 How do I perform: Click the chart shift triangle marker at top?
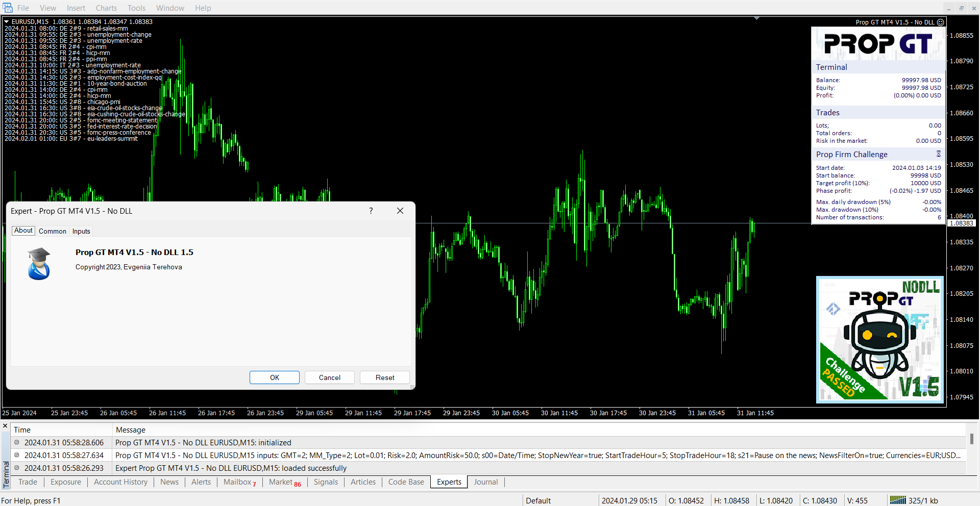756,18
